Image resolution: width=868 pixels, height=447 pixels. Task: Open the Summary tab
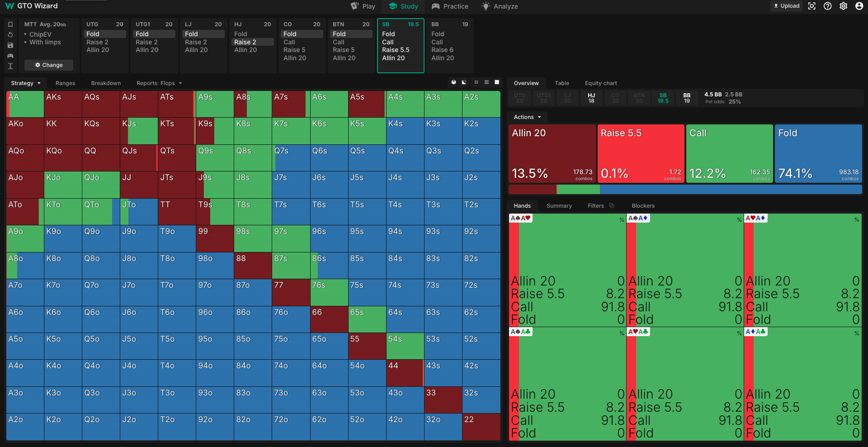(x=559, y=206)
